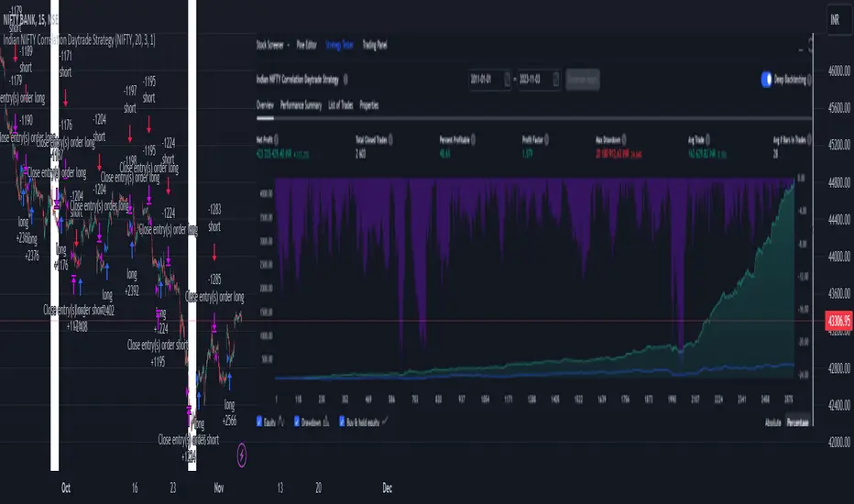Image resolution: width=854 pixels, height=504 pixels.
Task: Select the Performance Summary tab
Action: click(x=301, y=105)
